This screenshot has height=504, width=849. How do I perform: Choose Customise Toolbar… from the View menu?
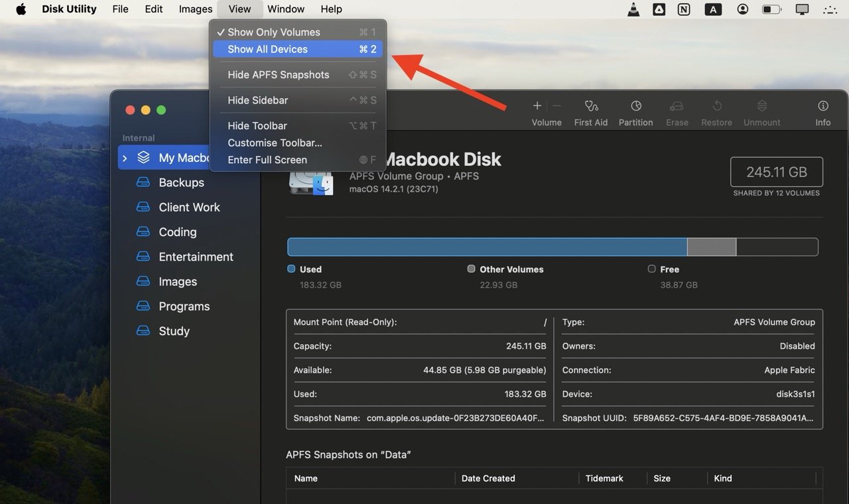[275, 143]
